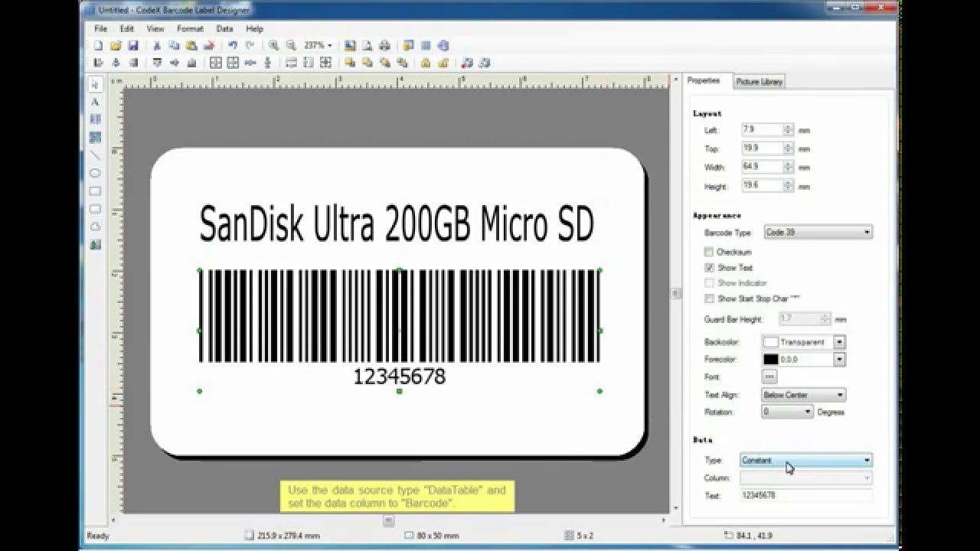Toggle Show Start Stop Char checkbox
Screen dimensions: 980x551
coord(709,298)
